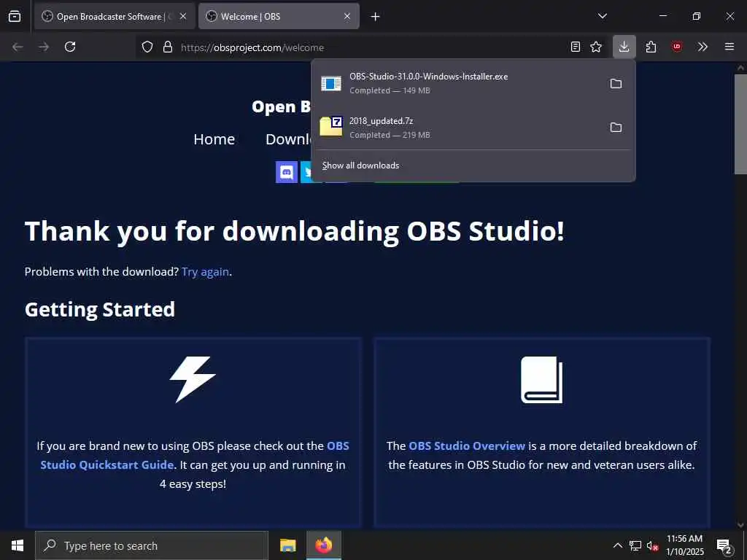
Task: Toggle the downloads panel button
Action: pyautogui.click(x=624, y=47)
